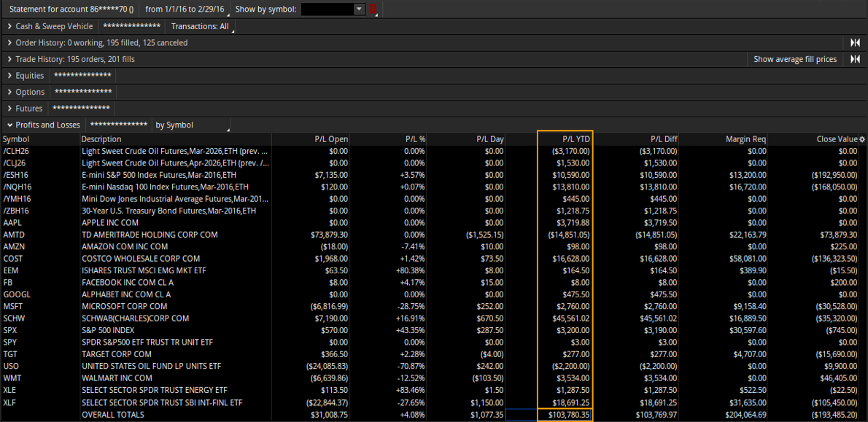Image resolution: width=868 pixels, height=422 pixels.
Task: Select the WMT symbol cell
Action: (40, 378)
